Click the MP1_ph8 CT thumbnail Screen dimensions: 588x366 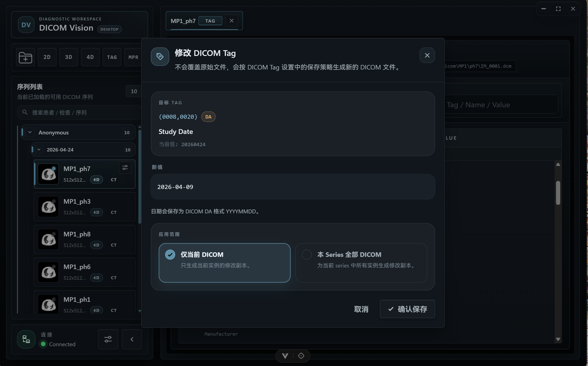tap(48, 239)
